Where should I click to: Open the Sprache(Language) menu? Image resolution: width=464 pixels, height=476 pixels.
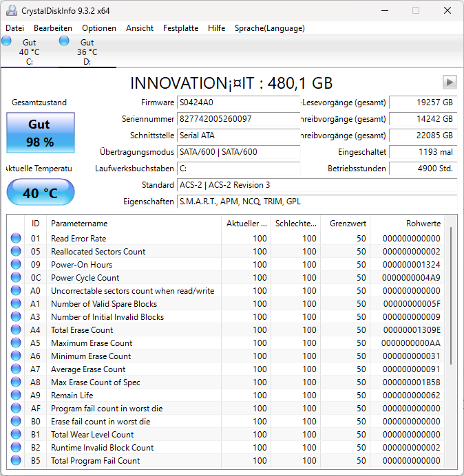click(x=270, y=28)
